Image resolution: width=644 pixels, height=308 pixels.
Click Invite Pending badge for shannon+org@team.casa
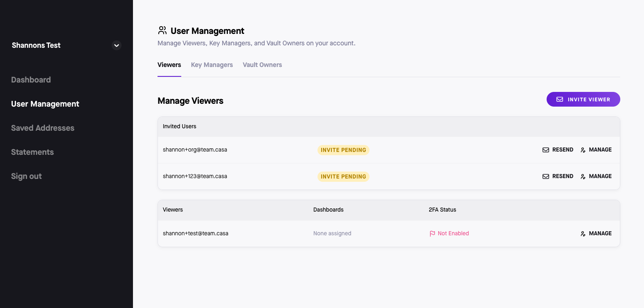[x=343, y=150]
